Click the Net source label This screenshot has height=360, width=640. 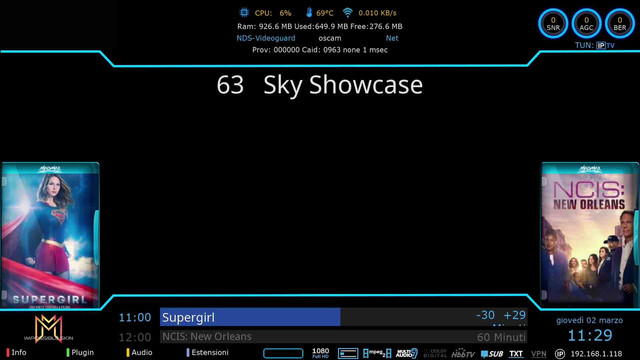392,38
